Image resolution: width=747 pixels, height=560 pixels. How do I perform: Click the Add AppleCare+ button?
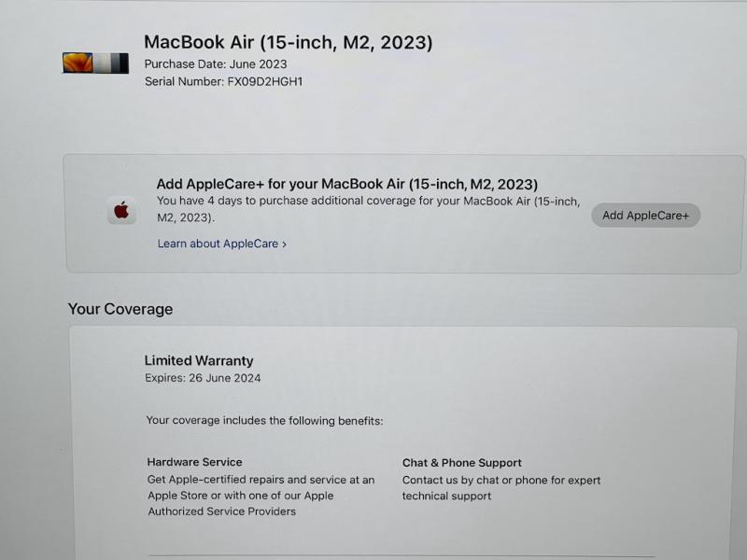click(x=645, y=216)
